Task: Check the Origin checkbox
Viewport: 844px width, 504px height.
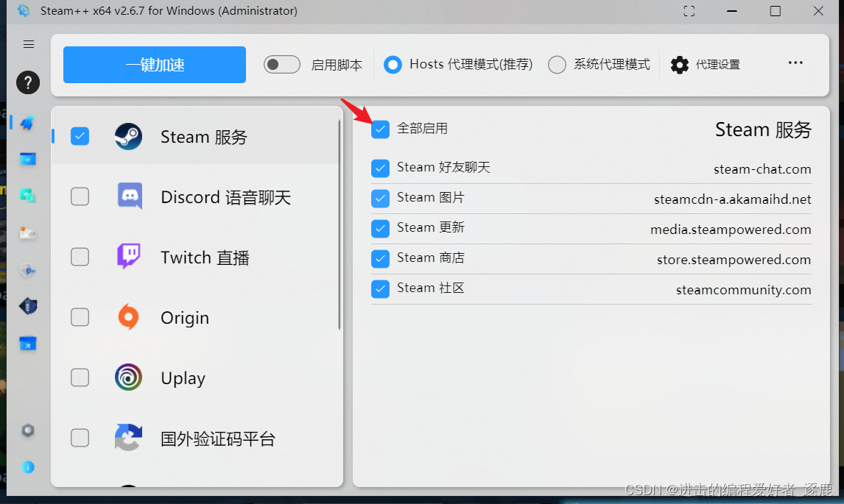Action: coord(80,317)
